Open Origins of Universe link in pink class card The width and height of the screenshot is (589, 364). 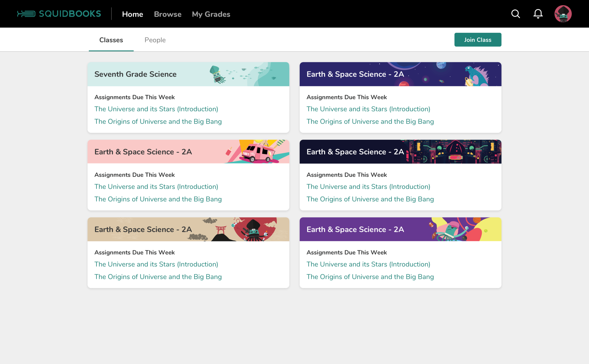tap(158, 199)
